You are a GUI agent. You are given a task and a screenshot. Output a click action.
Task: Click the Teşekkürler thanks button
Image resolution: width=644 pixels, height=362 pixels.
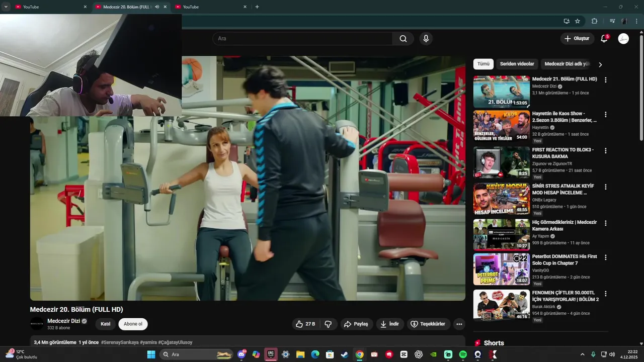pos(428,324)
